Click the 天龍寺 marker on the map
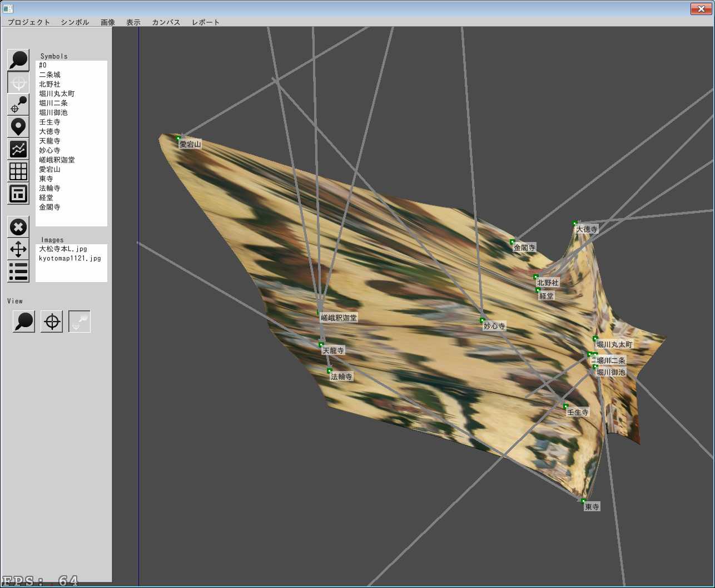This screenshot has width=715, height=588. tap(321, 344)
